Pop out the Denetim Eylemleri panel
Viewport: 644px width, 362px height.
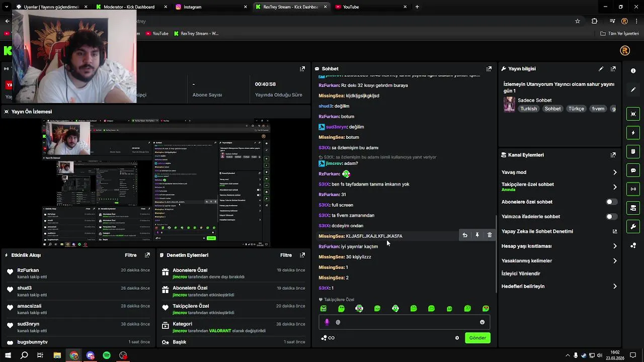tap(302, 255)
